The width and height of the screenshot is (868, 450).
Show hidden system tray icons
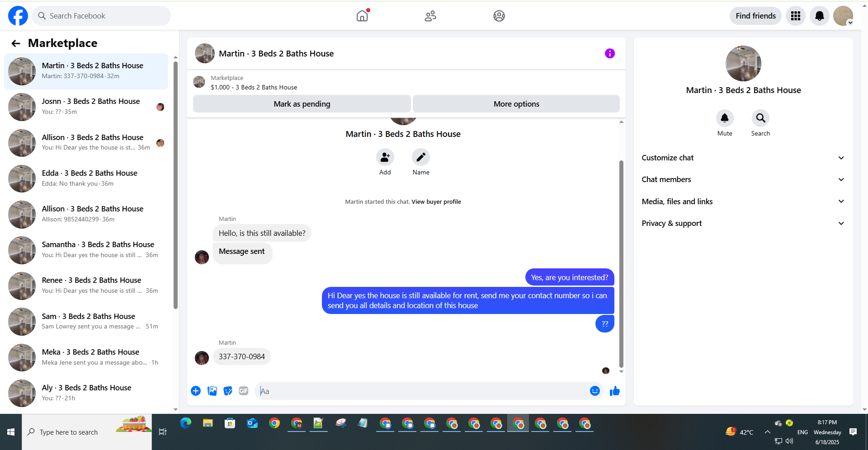(x=768, y=432)
